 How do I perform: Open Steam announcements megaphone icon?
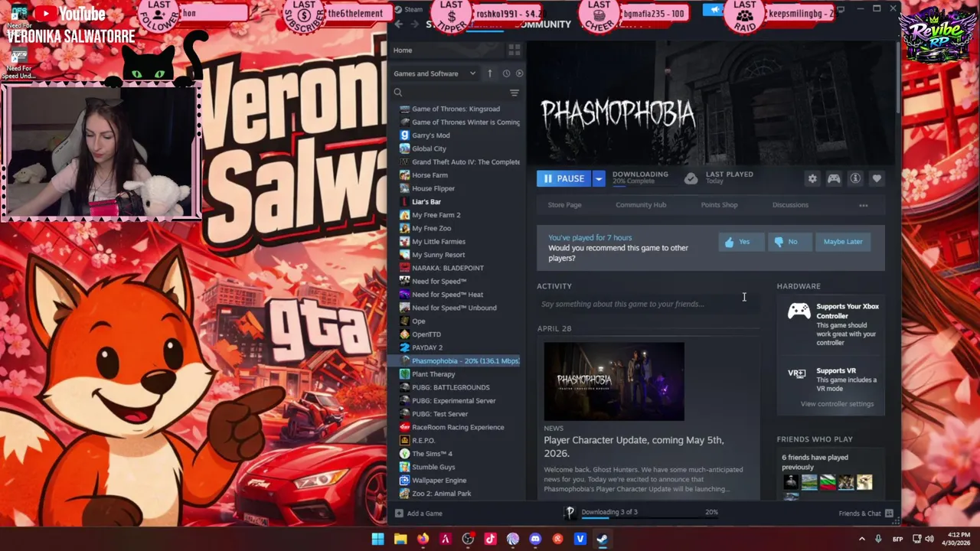[x=714, y=10]
